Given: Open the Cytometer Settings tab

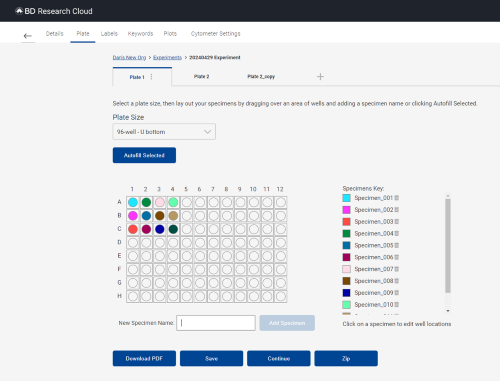Looking at the screenshot, I should click(215, 33).
